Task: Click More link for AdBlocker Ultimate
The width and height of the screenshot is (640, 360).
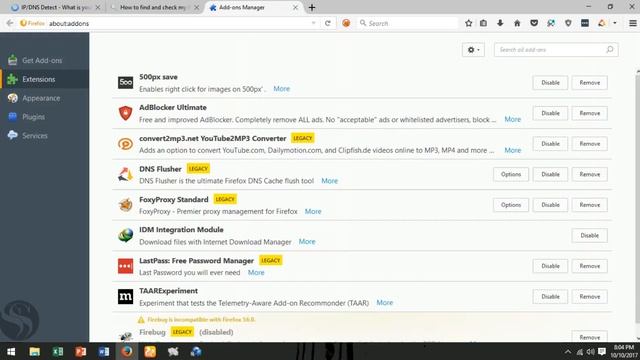Action: 513,119
